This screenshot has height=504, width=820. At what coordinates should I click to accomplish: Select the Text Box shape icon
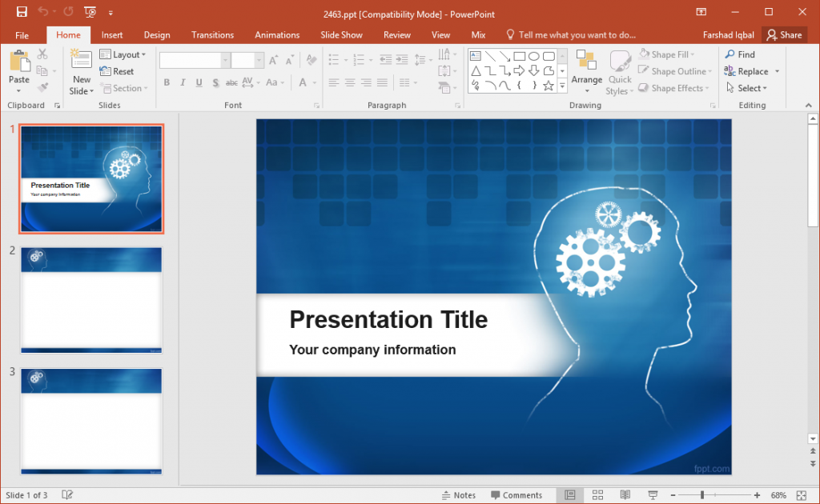tap(476, 56)
